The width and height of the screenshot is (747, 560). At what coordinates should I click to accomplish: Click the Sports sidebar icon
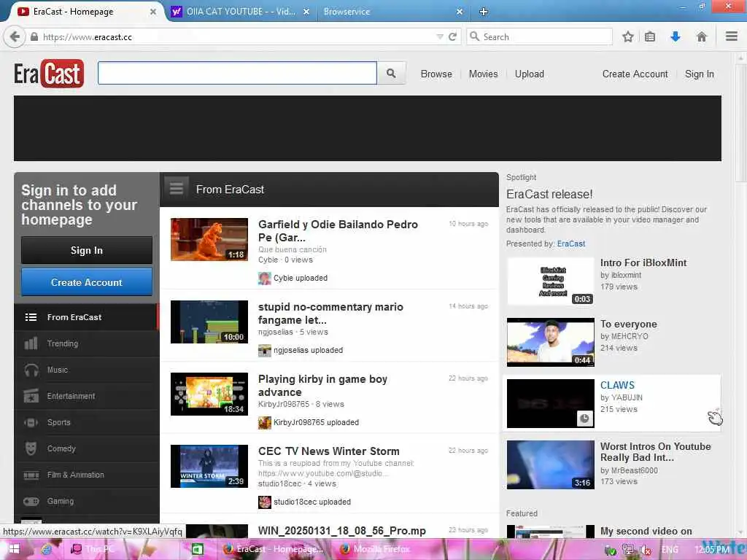(x=31, y=422)
